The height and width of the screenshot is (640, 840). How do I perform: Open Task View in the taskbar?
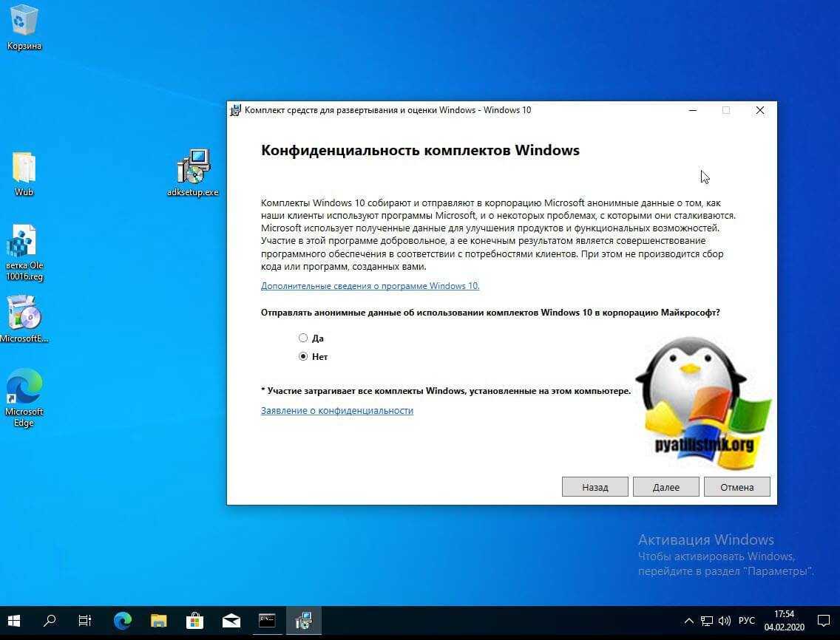coord(85,621)
